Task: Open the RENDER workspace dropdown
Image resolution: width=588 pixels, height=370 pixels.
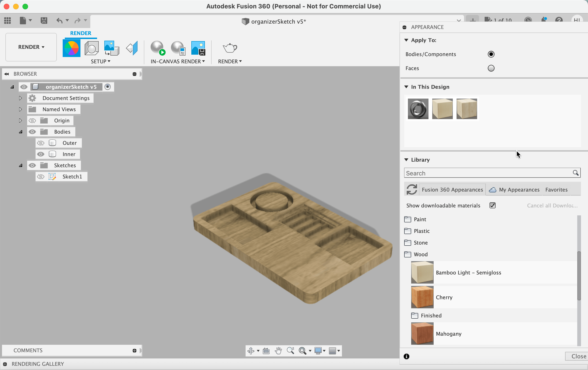Action: click(x=31, y=47)
